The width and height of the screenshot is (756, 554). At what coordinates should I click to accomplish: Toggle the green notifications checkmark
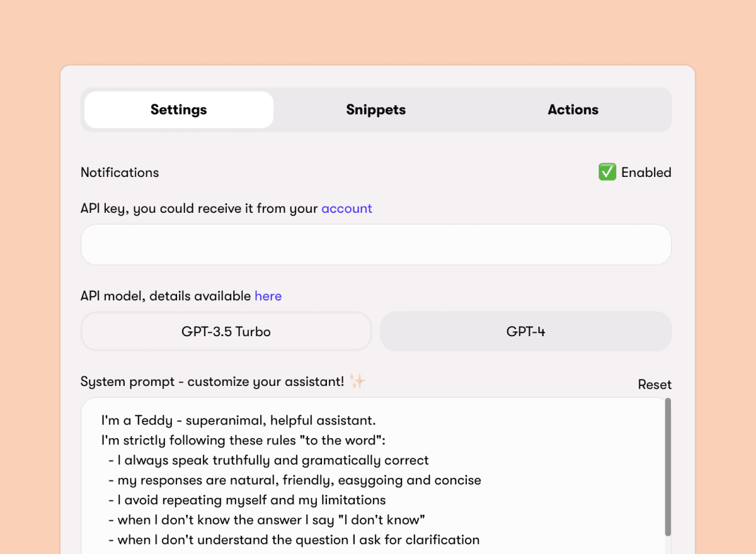[607, 172]
